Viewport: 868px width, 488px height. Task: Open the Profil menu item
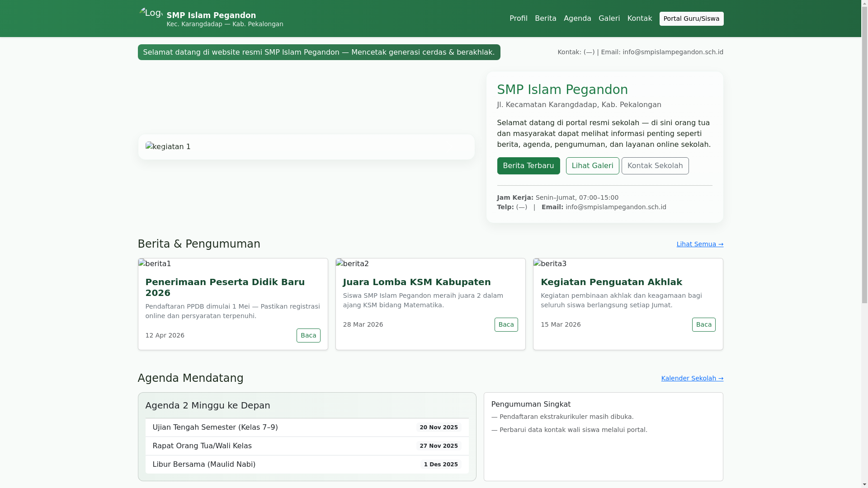(519, 19)
